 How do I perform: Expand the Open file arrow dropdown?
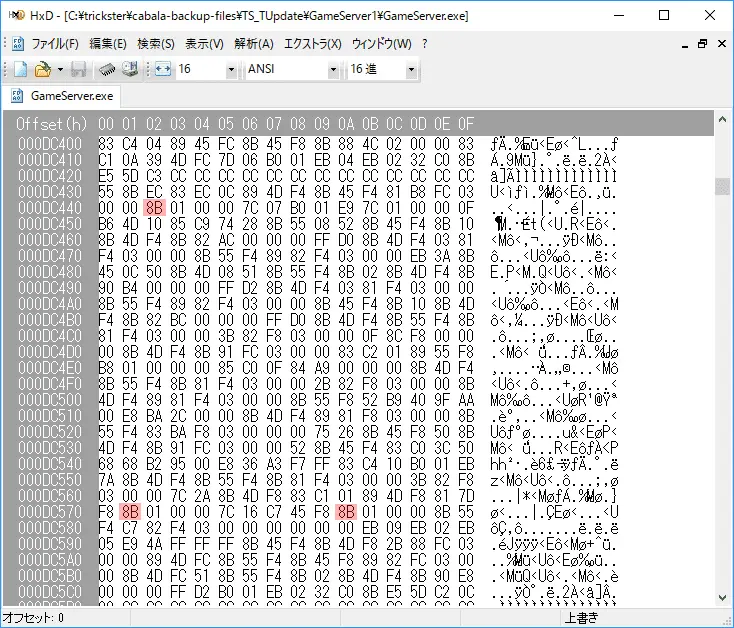60,70
